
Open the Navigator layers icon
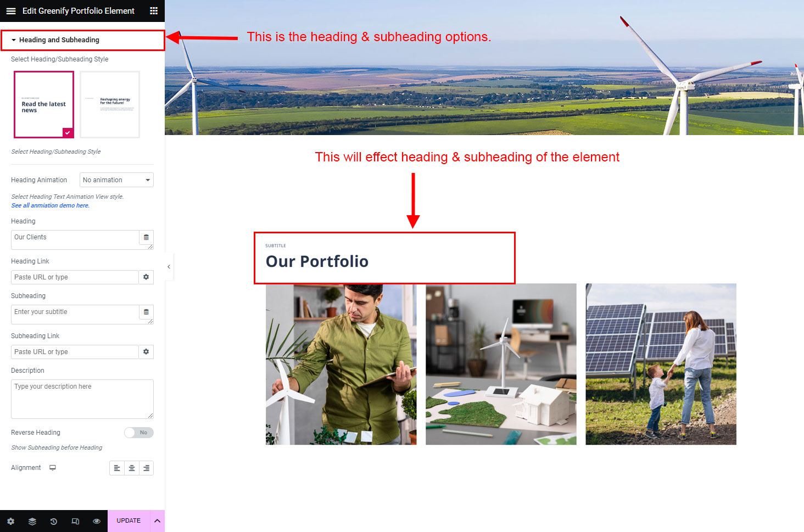32,521
